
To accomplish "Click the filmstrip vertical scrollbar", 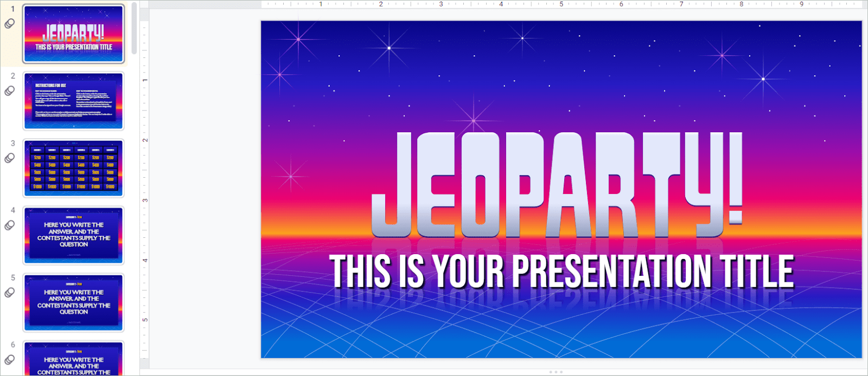I will [134, 29].
